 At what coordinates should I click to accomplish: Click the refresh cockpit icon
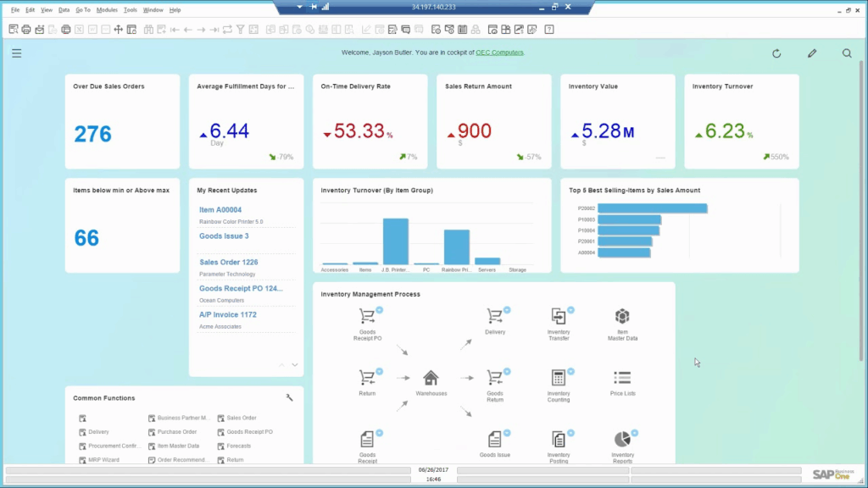[776, 53]
